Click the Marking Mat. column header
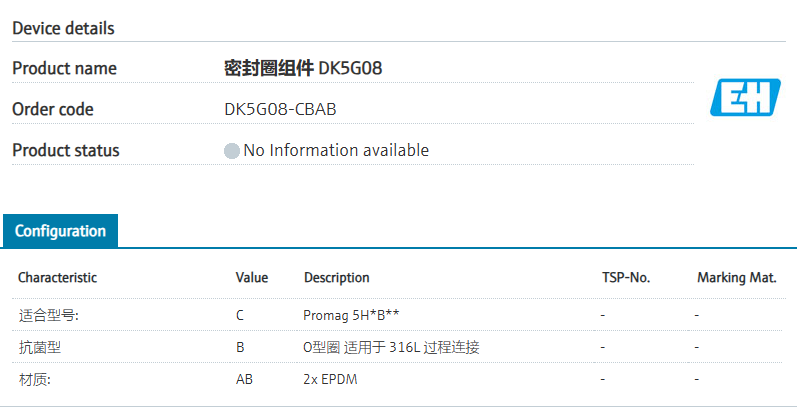 (736, 277)
